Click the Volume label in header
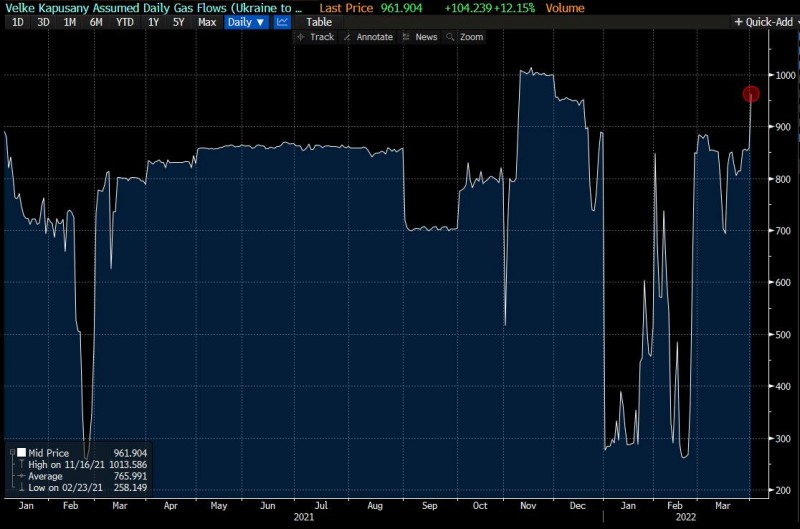The width and height of the screenshot is (800, 529). pos(566,8)
